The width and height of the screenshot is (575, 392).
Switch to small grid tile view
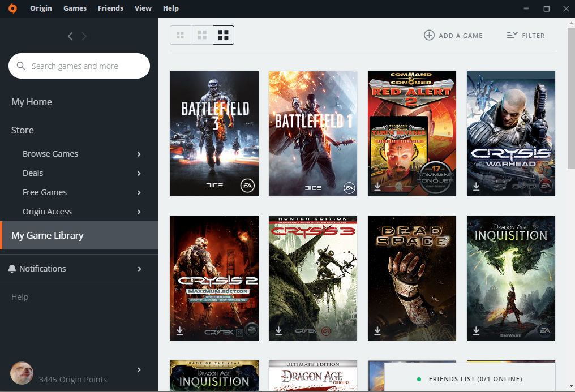tap(181, 35)
